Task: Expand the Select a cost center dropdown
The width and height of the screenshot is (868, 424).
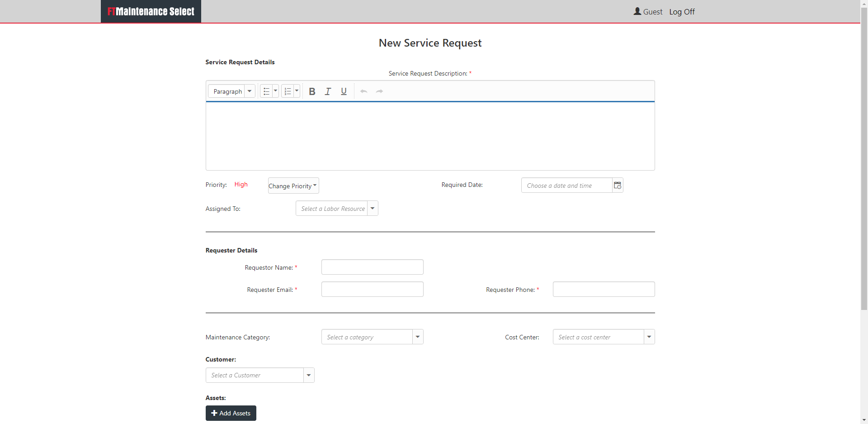Action: click(x=649, y=337)
